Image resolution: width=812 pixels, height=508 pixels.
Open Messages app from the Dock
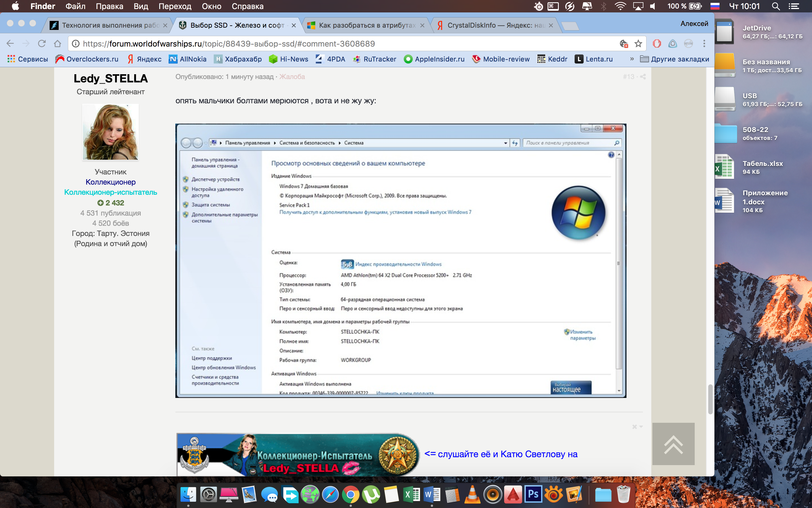[x=270, y=494]
